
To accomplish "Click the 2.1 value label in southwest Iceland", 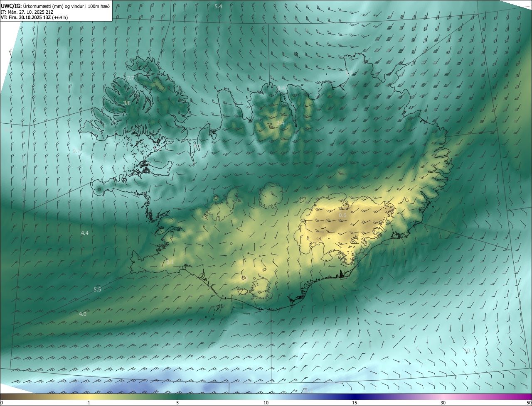I will click(x=170, y=262).
